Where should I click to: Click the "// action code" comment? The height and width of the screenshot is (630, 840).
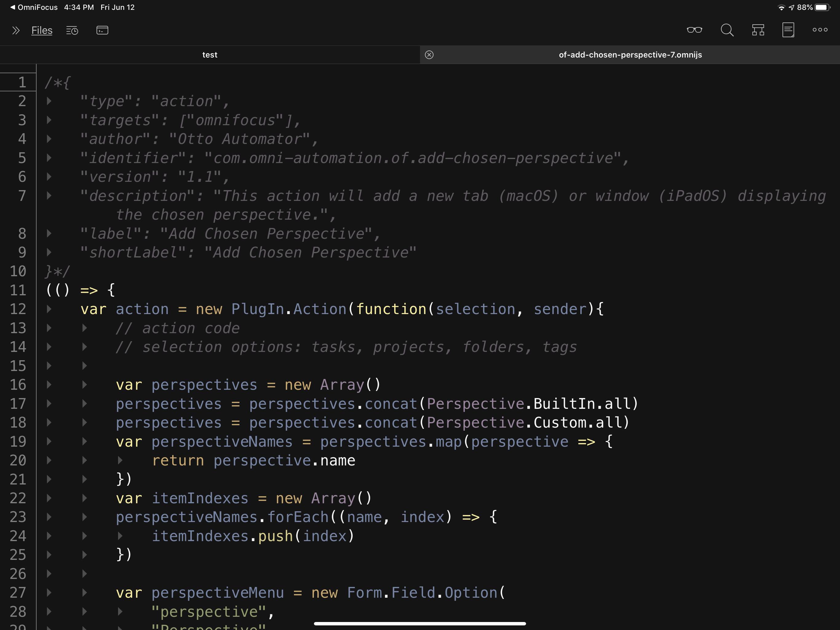pyautogui.click(x=178, y=328)
